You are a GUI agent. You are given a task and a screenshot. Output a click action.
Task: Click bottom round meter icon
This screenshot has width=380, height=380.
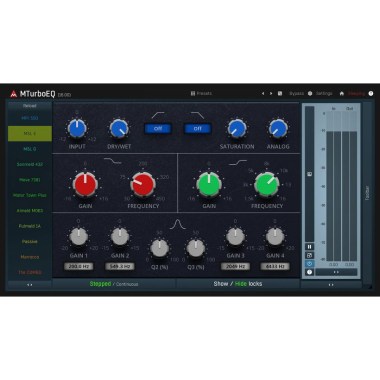click(x=309, y=272)
